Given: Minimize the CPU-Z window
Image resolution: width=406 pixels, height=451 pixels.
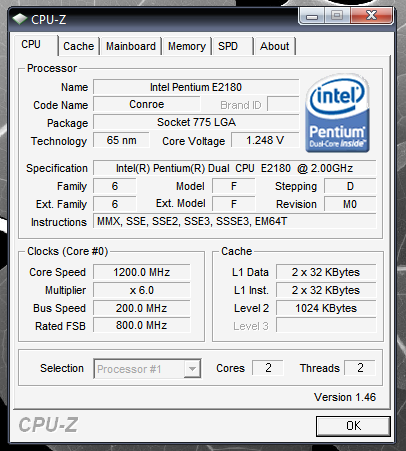Looking at the screenshot, I should point(312,16).
